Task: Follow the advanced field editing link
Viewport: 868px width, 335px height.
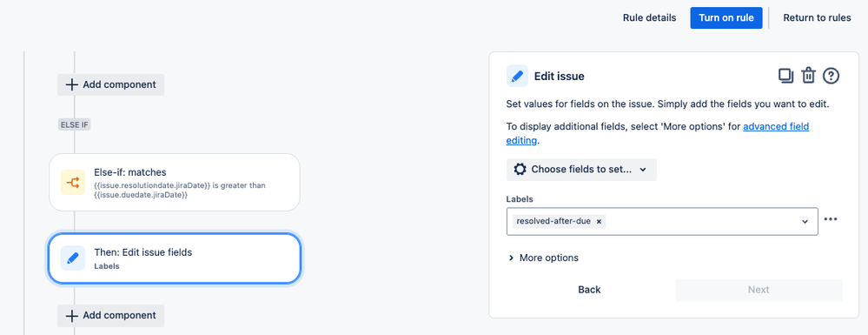Action: (x=658, y=134)
